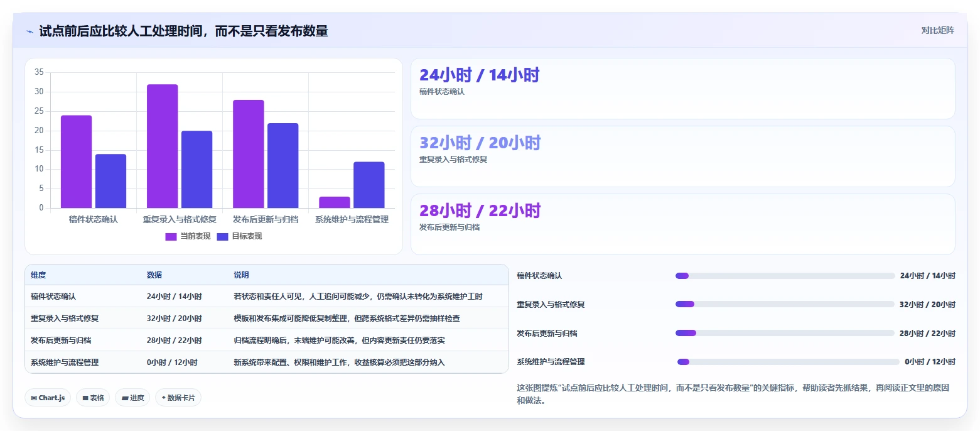Viewport: 980px width, 431px height.
Task: Click the 重复录入与格式修复 progress bar
Action: [785, 304]
